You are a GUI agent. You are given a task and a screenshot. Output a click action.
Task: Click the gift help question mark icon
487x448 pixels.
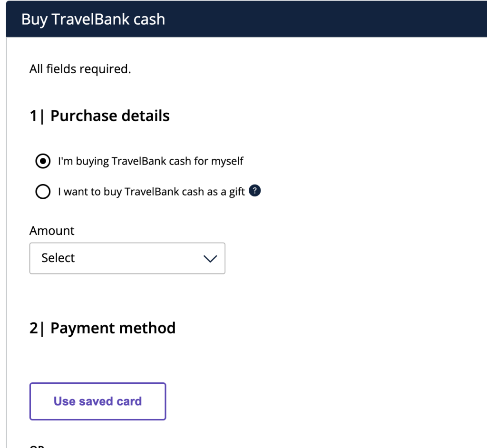point(255,191)
